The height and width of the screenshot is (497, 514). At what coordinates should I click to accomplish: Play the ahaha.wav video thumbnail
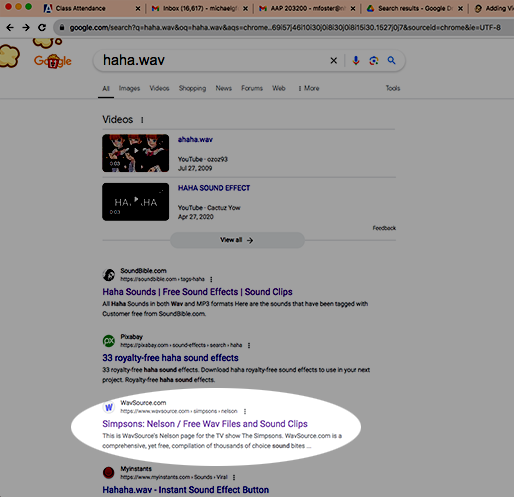click(x=135, y=153)
